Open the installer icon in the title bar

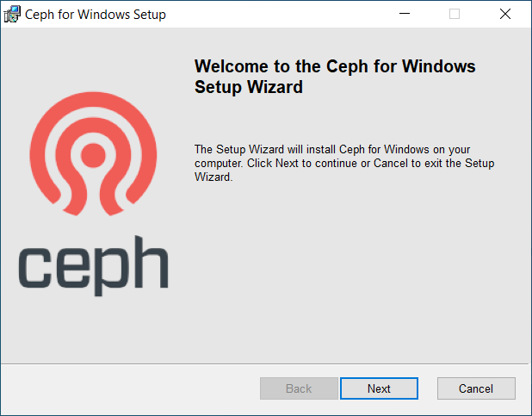(12, 15)
